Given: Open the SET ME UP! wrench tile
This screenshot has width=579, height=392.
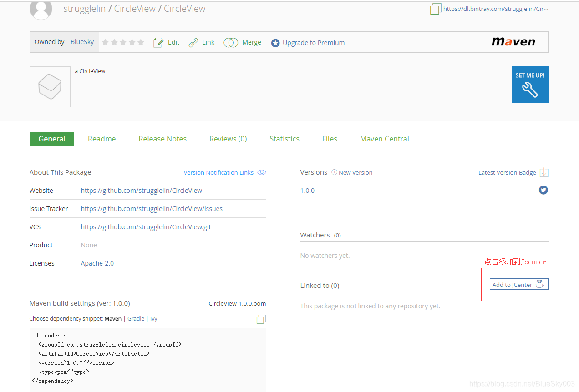Looking at the screenshot, I should click(x=530, y=85).
